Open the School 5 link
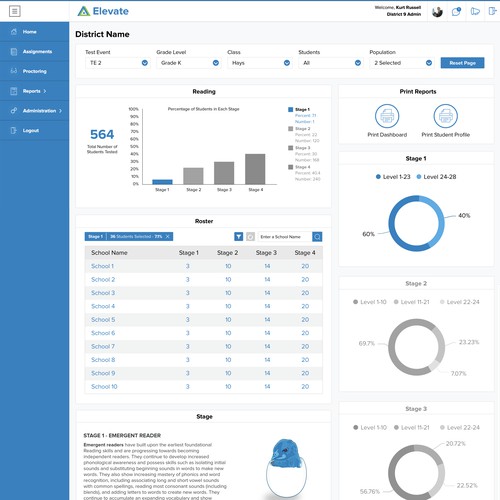This screenshot has width=500, height=500. point(103,320)
